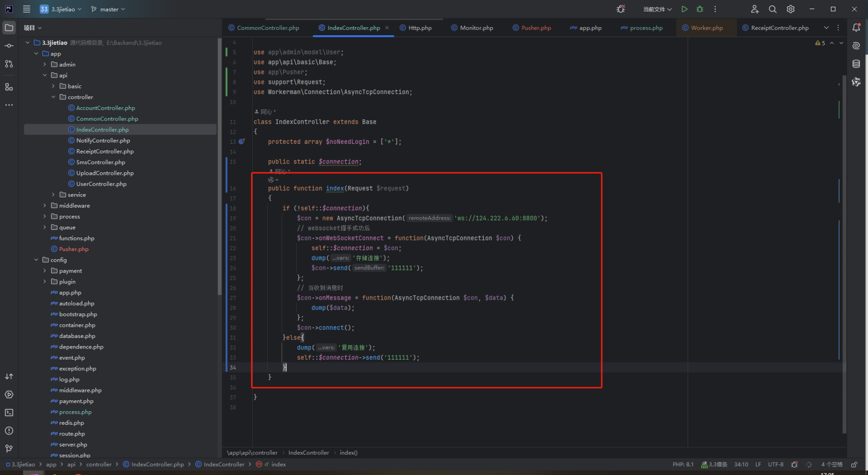Switch to CommonController.php tab

(x=264, y=28)
